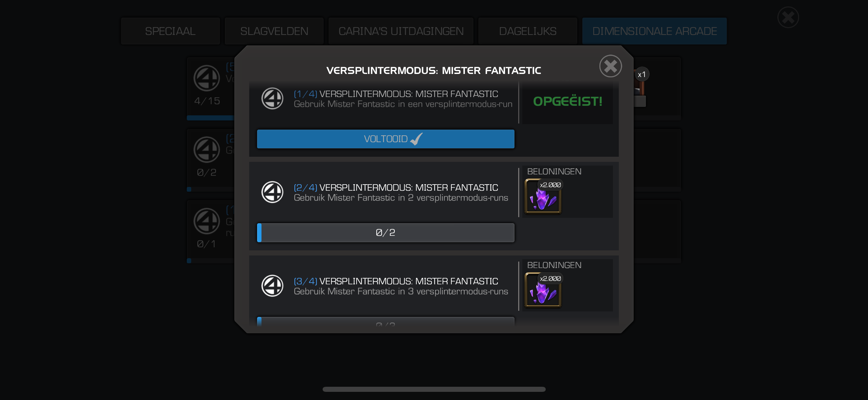Go to the Dagelijks tab
868x400 pixels.
[528, 31]
